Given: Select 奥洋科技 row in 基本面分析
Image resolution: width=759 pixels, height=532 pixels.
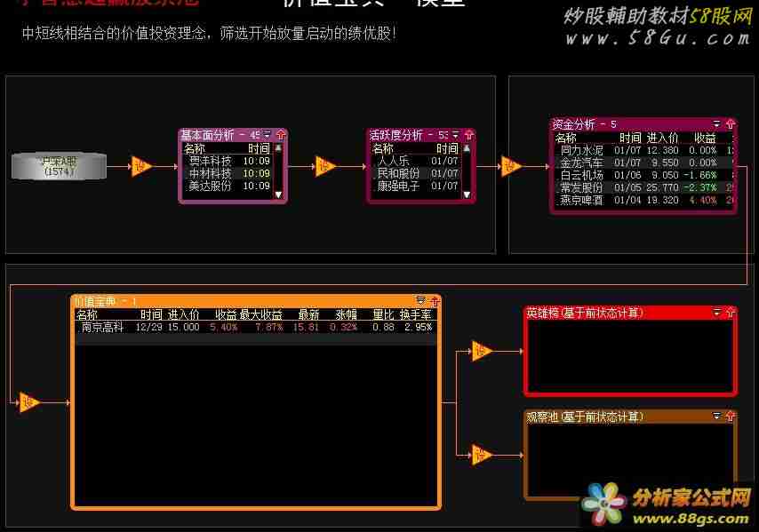Looking at the screenshot, I should 228,161.
